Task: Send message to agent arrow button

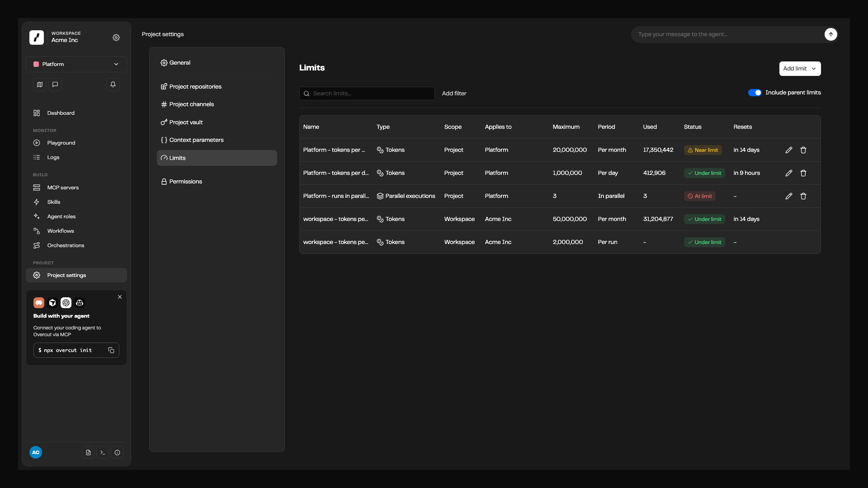Action: (830, 34)
